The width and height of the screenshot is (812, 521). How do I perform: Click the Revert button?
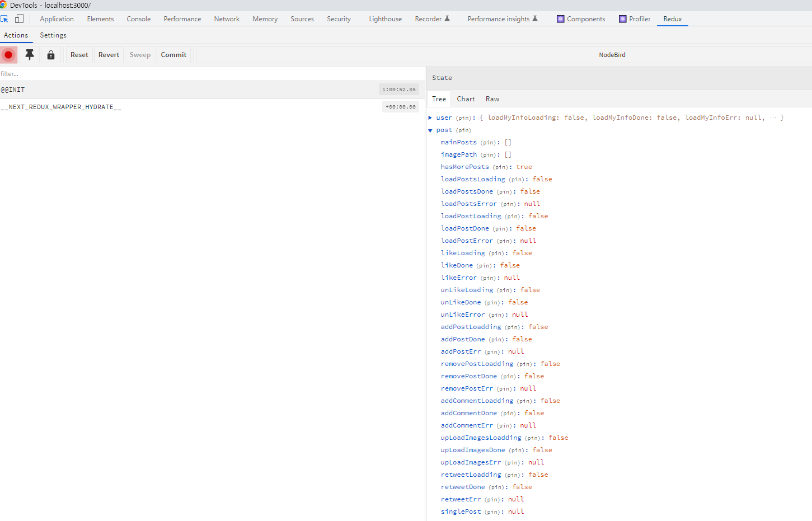[x=109, y=55]
